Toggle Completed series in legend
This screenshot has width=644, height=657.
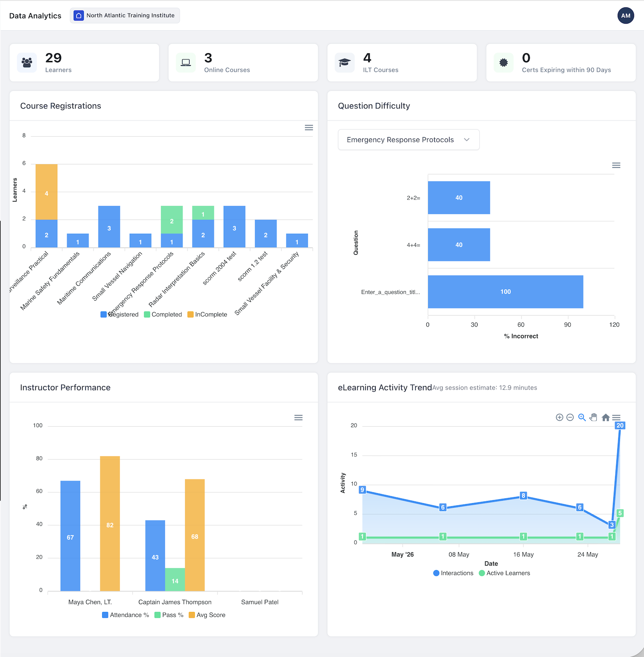[163, 315]
